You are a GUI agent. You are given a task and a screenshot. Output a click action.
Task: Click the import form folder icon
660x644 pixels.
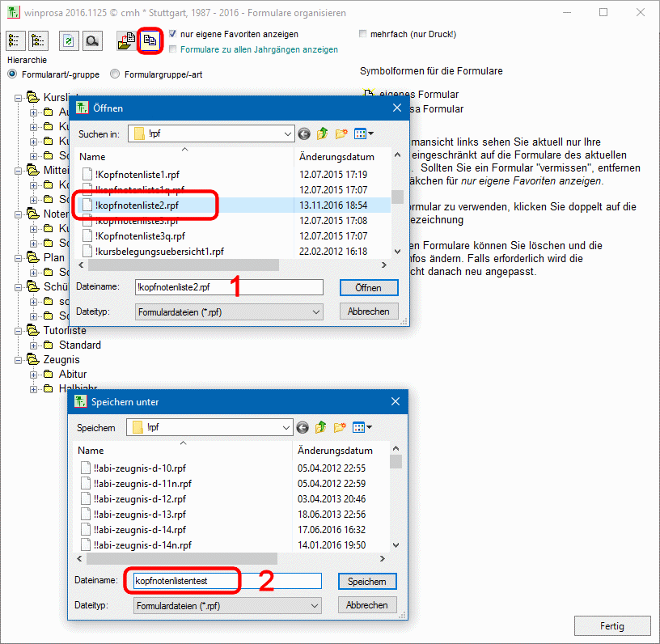pos(126,40)
